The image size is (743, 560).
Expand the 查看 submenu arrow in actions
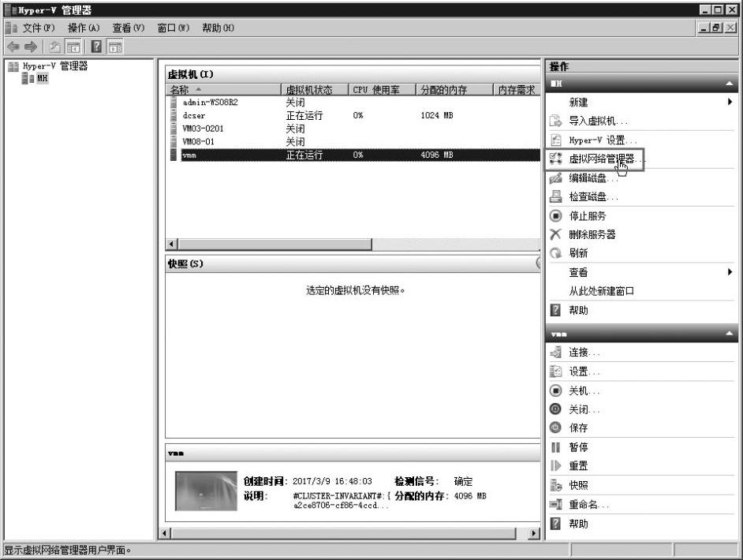730,272
